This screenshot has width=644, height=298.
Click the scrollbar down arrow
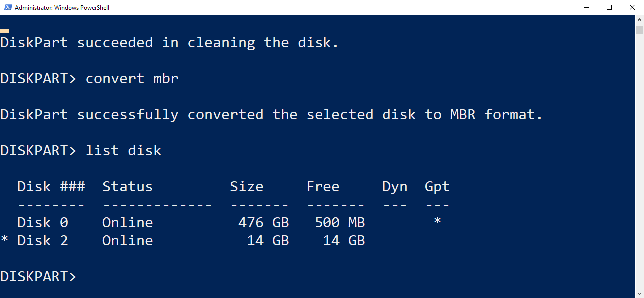[x=640, y=293]
